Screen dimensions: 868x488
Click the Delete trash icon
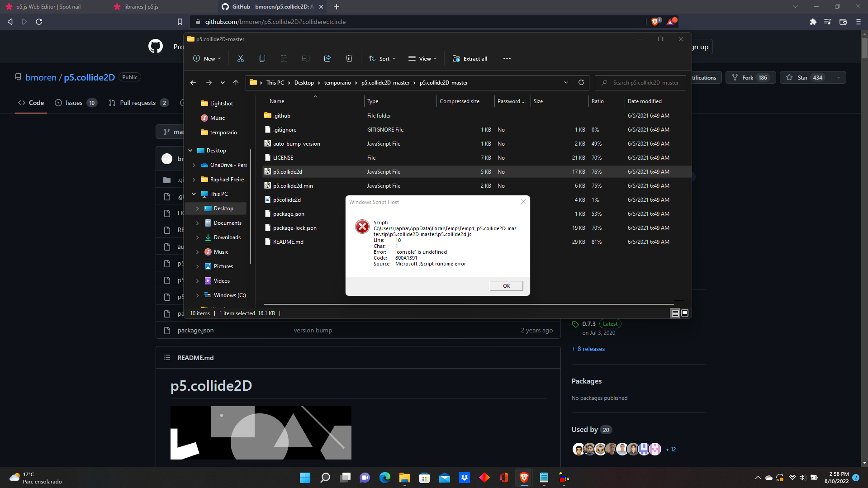(349, 58)
